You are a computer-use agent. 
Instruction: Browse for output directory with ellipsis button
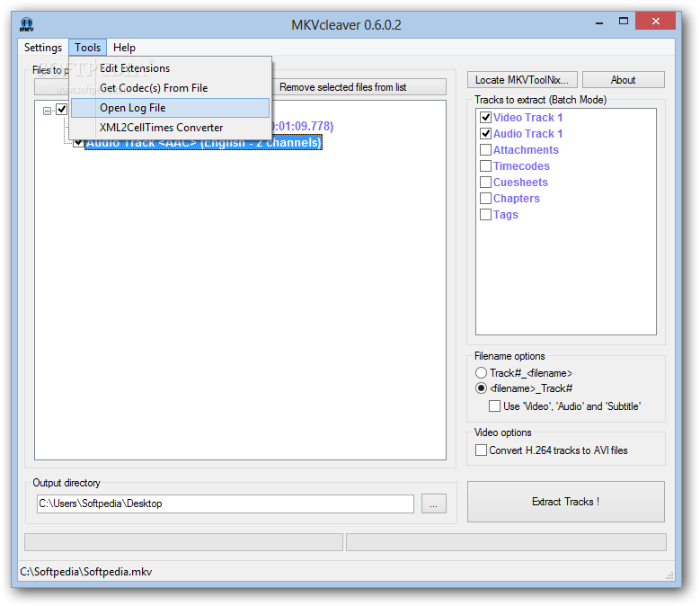[x=433, y=504]
